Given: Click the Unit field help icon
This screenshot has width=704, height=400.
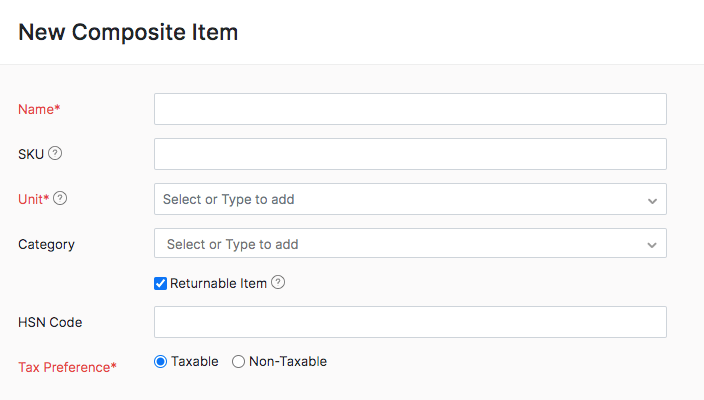Looking at the screenshot, I should pos(60,198).
